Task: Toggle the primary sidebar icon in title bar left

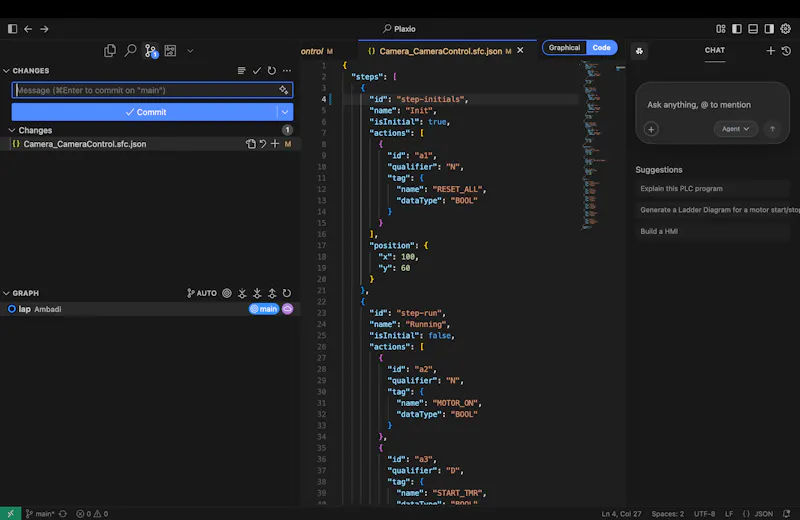Action: 13,29
